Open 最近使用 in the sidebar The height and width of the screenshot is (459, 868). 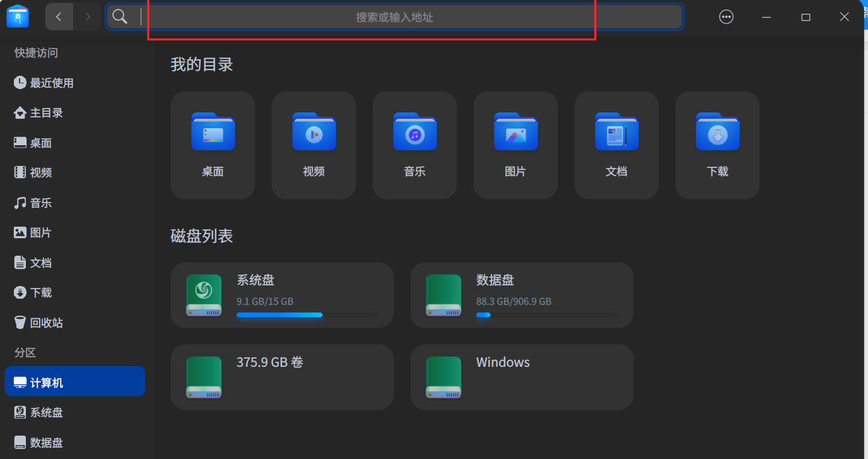pos(75,83)
